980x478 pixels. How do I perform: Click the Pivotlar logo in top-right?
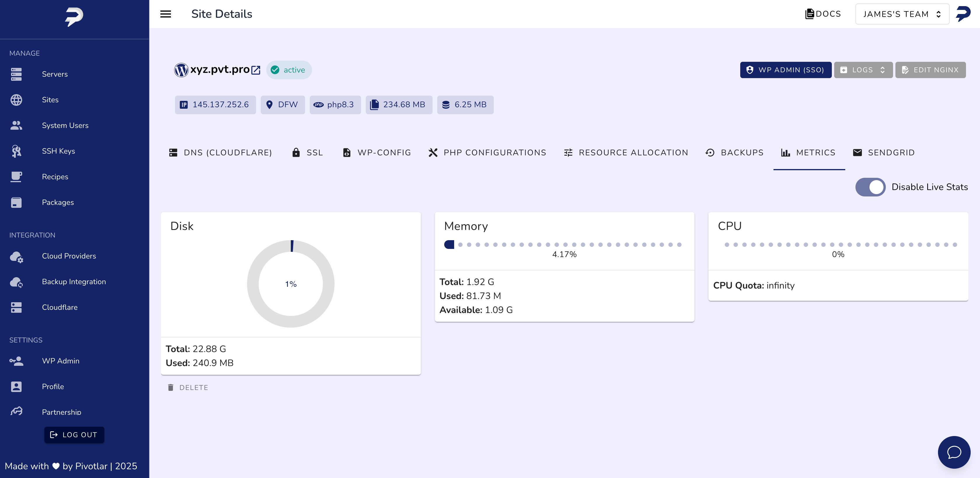(963, 14)
